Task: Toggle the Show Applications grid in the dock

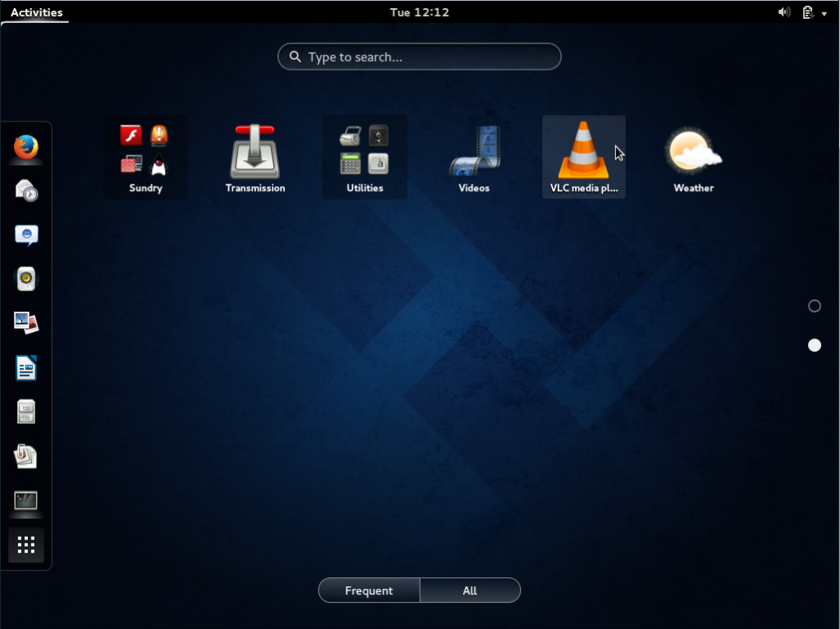Action: pos(26,545)
